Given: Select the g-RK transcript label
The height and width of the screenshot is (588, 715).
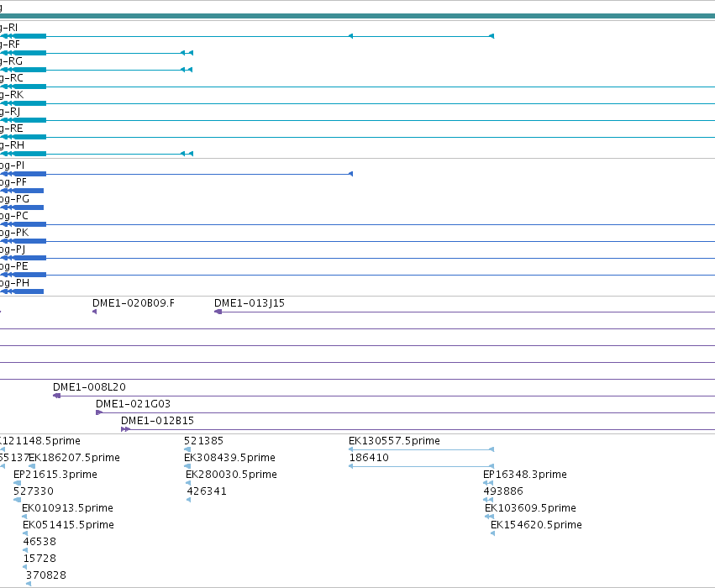Looking at the screenshot, I should tap(12, 95).
